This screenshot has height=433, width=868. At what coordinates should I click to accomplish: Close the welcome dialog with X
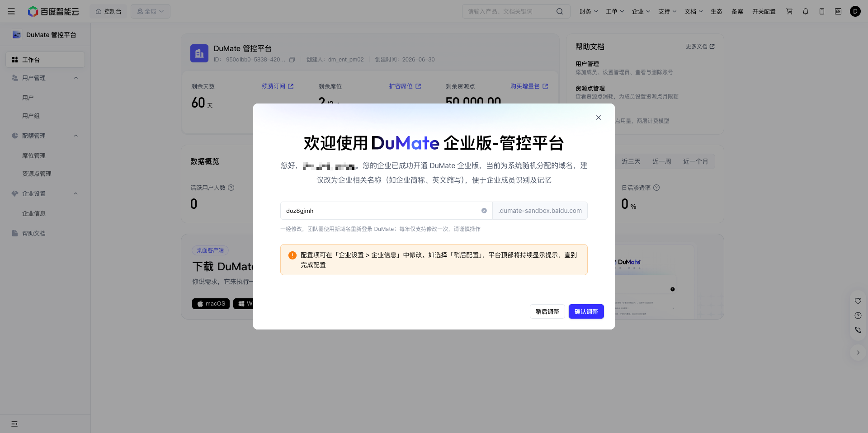(x=599, y=118)
